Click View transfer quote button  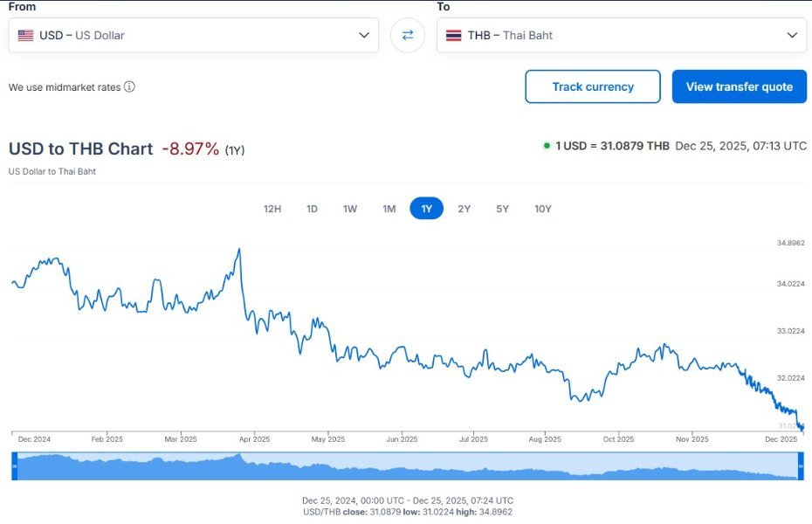pos(739,86)
